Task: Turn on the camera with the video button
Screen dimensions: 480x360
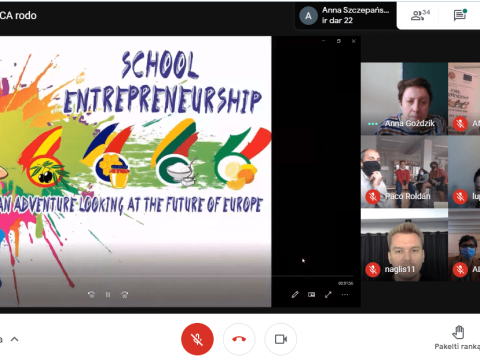Action: click(x=281, y=339)
